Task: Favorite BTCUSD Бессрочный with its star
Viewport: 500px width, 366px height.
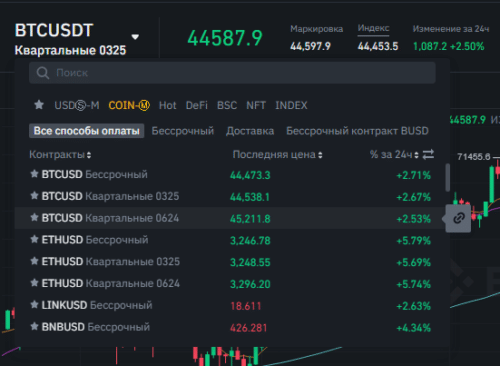Action: click(x=34, y=174)
